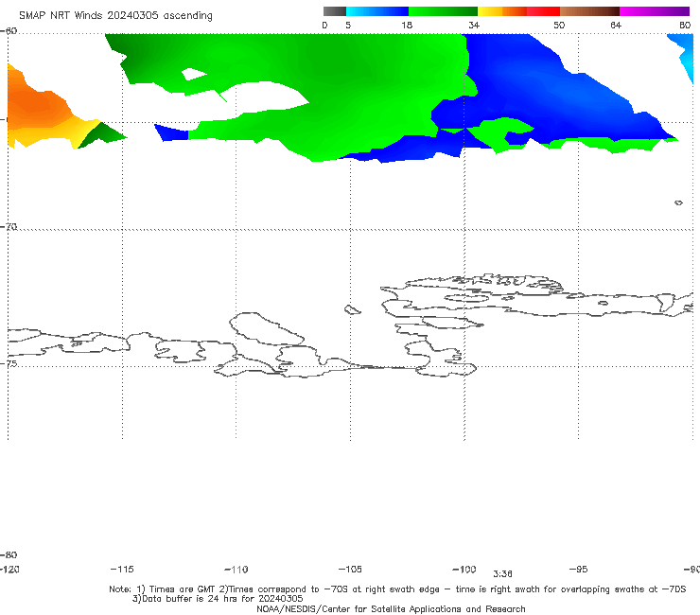Click the swath time label '3:36'
This screenshot has height=615, width=700.
coord(502,574)
